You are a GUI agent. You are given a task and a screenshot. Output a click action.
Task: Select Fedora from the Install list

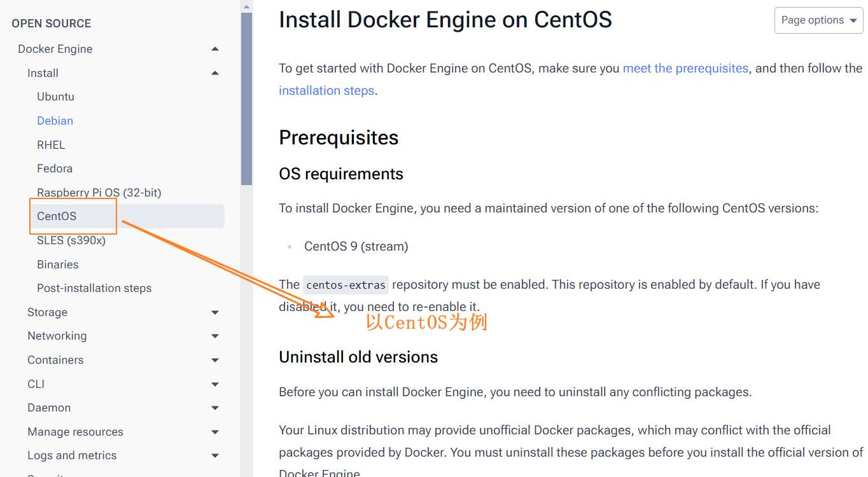tap(55, 168)
